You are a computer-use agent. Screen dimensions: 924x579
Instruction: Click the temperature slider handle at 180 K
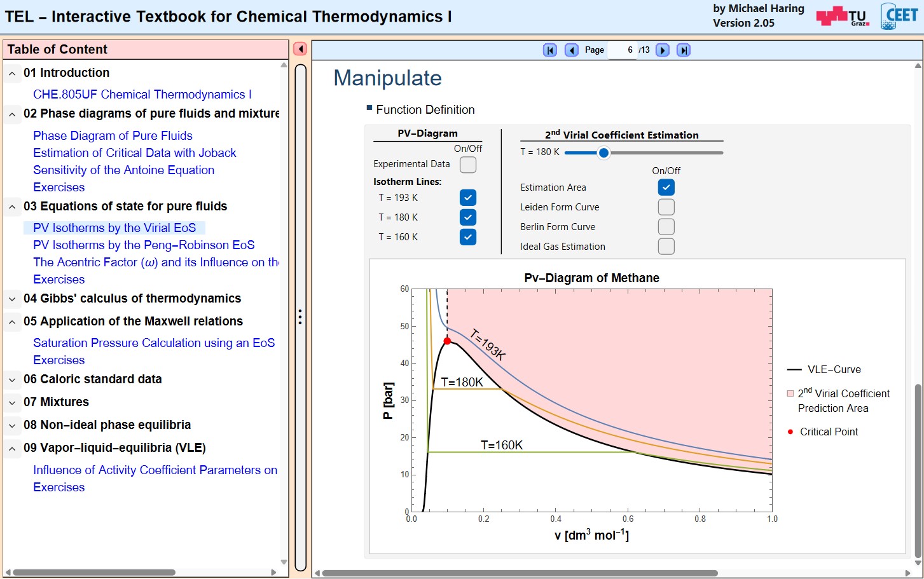tap(603, 153)
